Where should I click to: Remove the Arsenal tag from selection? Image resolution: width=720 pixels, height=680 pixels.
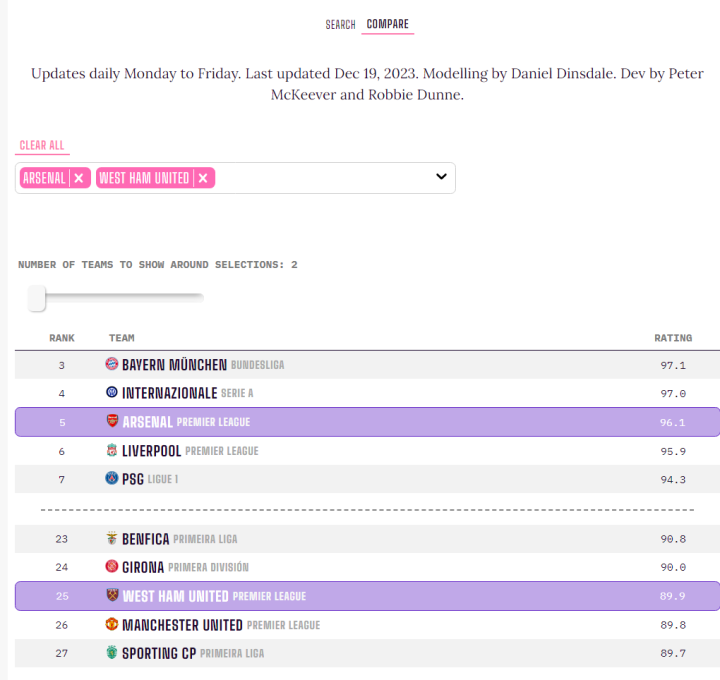(x=78, y=178)
